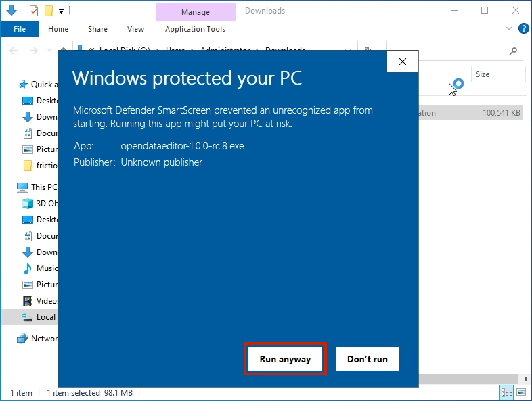
Task: Open Customize Quick Access Toolbar dropdown
Action: (61, 11)
